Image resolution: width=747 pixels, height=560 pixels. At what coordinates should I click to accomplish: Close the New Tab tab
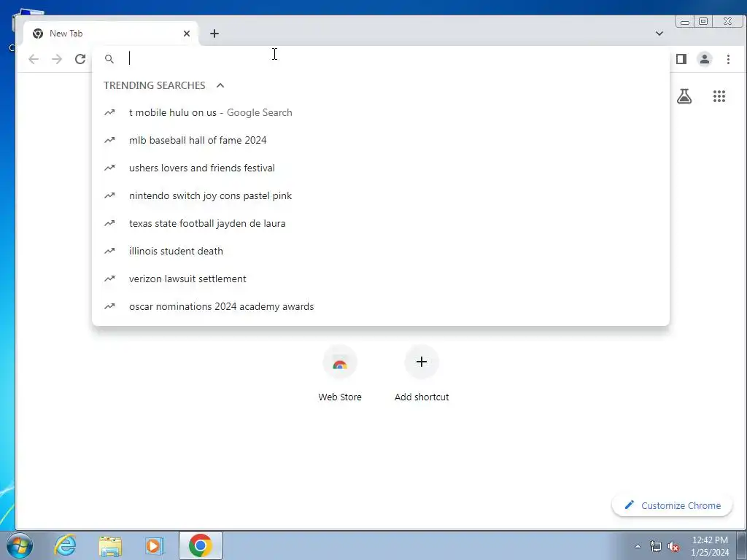coord(187,34)
